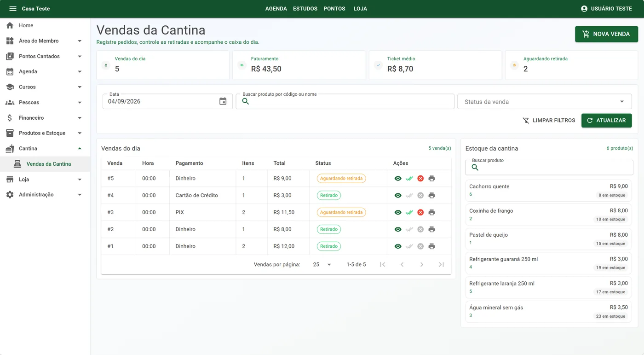This screenshot has height=355, width=644.
Task: View details of sale #5
Action: (x=398, y=179)
